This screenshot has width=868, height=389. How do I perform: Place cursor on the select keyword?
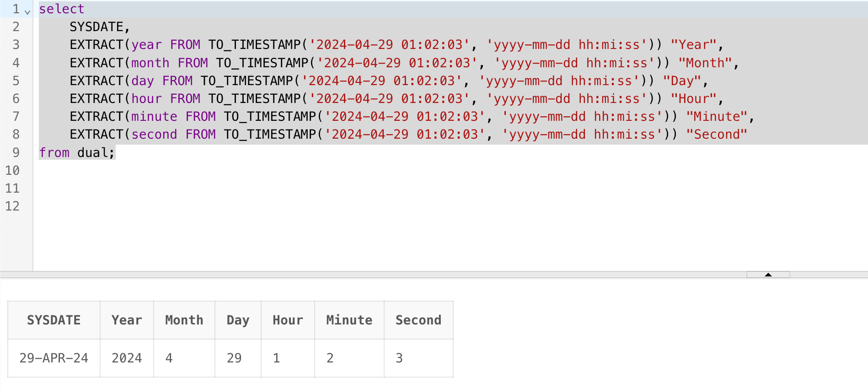[x=61, y=9]
